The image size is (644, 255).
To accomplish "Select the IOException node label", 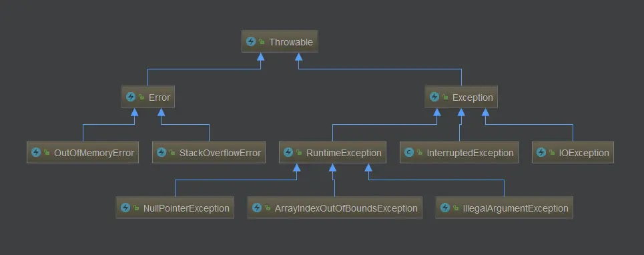I will coord(584,153).
